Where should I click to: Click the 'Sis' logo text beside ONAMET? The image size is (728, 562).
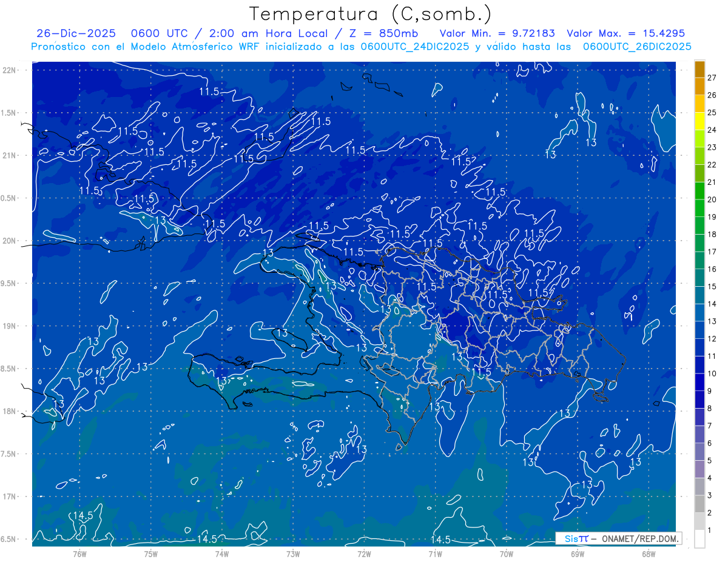572,538
